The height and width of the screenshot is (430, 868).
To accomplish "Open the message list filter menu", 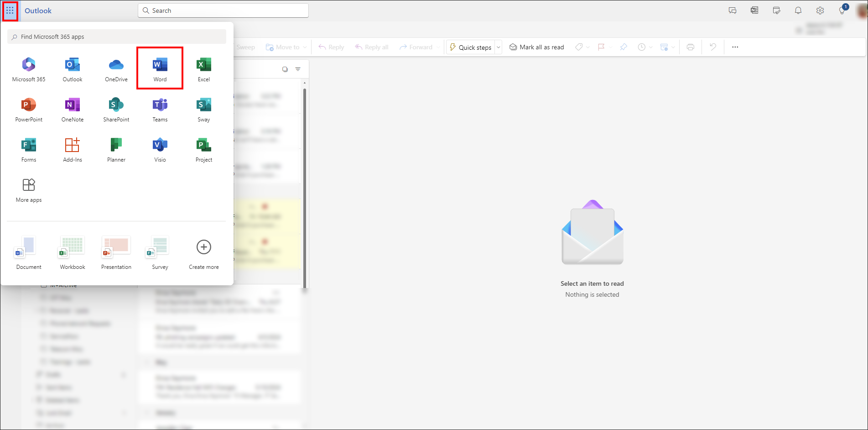I will point(298,69).
